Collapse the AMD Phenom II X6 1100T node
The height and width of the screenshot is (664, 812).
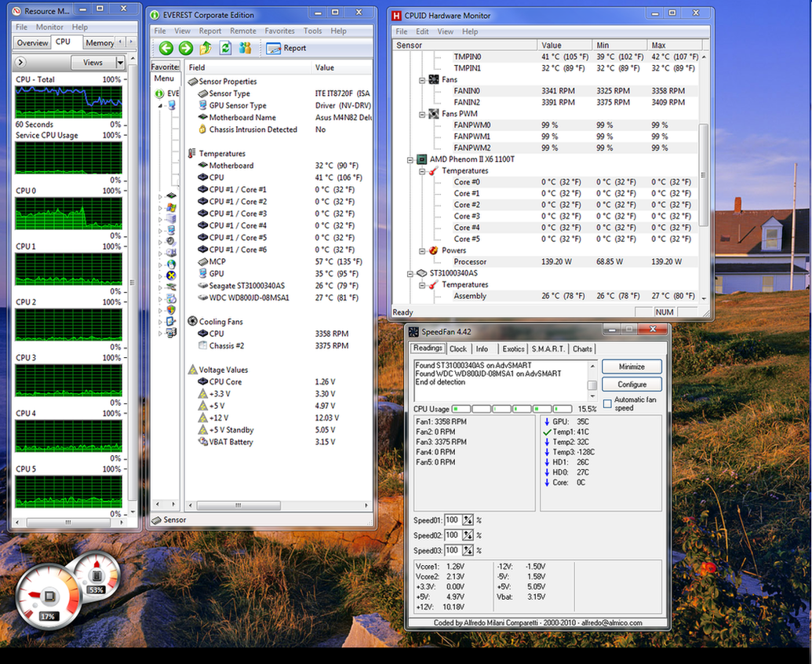click(410, 159)
